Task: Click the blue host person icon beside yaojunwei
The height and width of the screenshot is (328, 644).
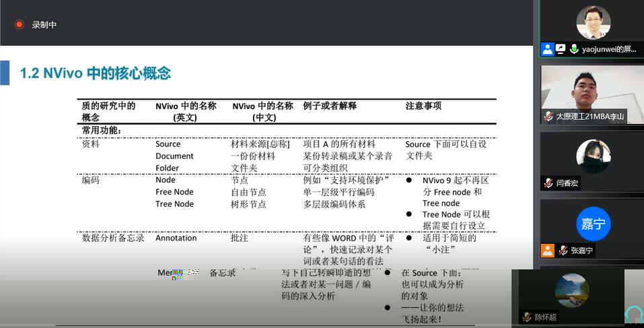Action: pyautogui.click(x=548, y=49)
